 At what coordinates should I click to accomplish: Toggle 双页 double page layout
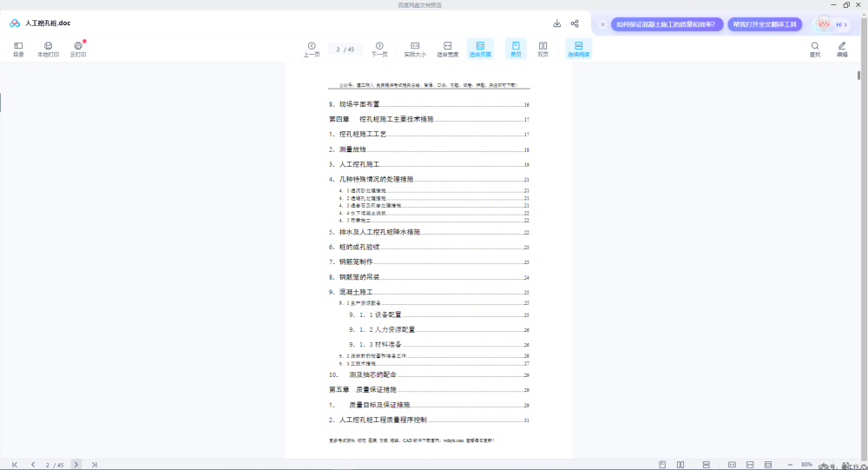(x=543, y=49)
